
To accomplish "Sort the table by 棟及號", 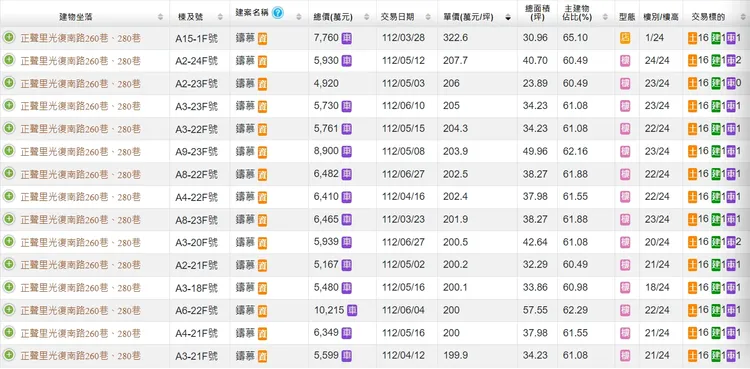I will coord(220,17).
